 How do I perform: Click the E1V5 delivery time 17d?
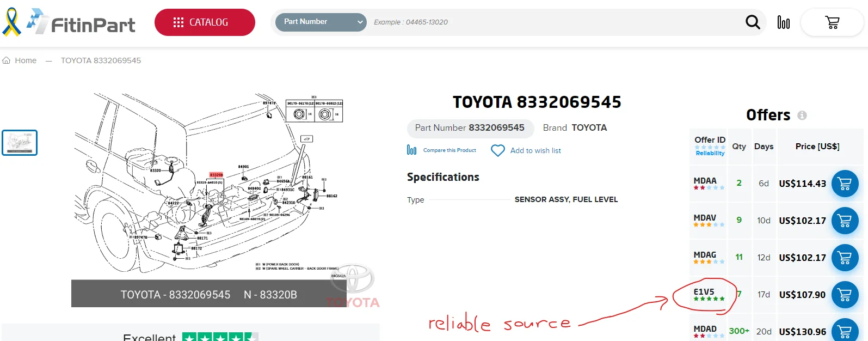tap(764, 295)
